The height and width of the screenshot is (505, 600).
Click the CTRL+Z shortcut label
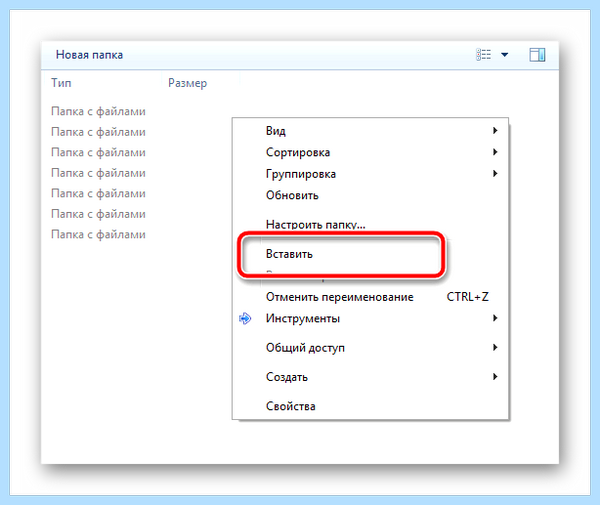468,297
